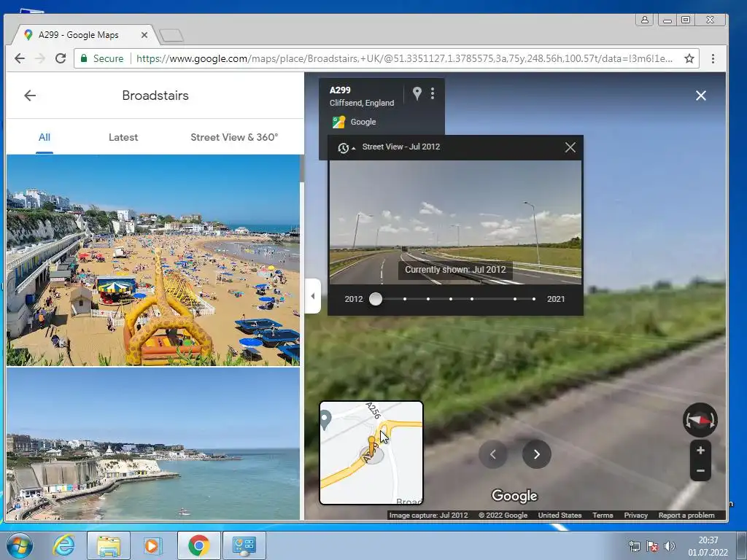
Task: Jump to the last timeline dot near 2021
Action: point(533,299)
